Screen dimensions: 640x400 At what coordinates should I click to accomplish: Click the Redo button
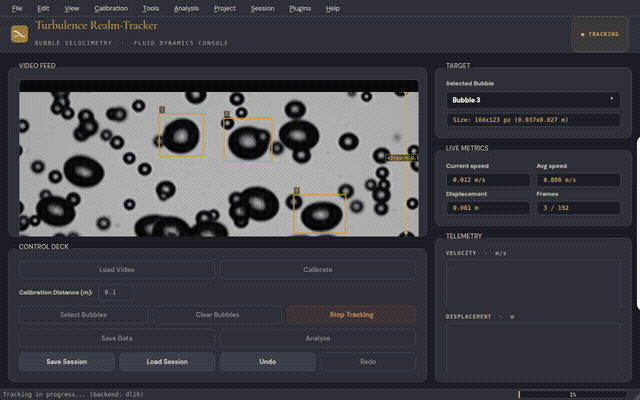368,362
